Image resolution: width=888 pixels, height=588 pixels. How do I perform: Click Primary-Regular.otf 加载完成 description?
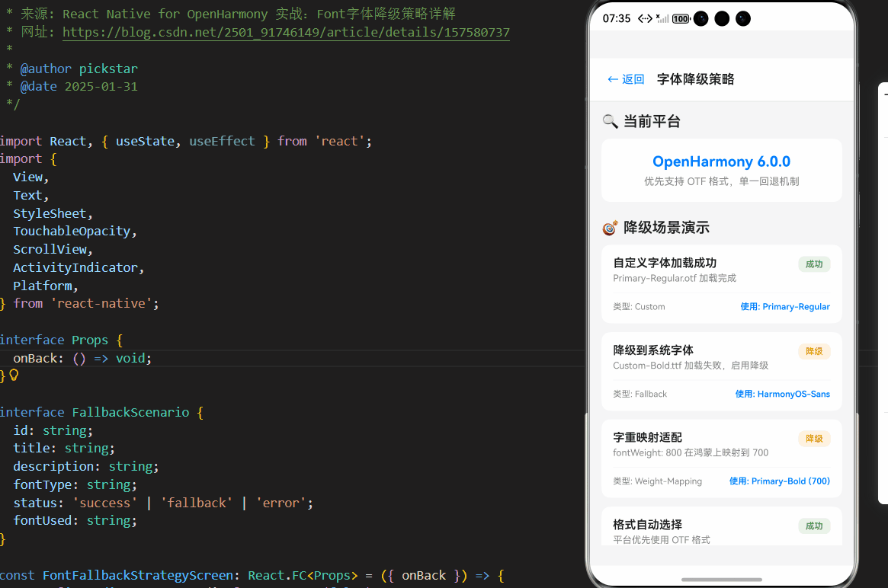point(675,278)
